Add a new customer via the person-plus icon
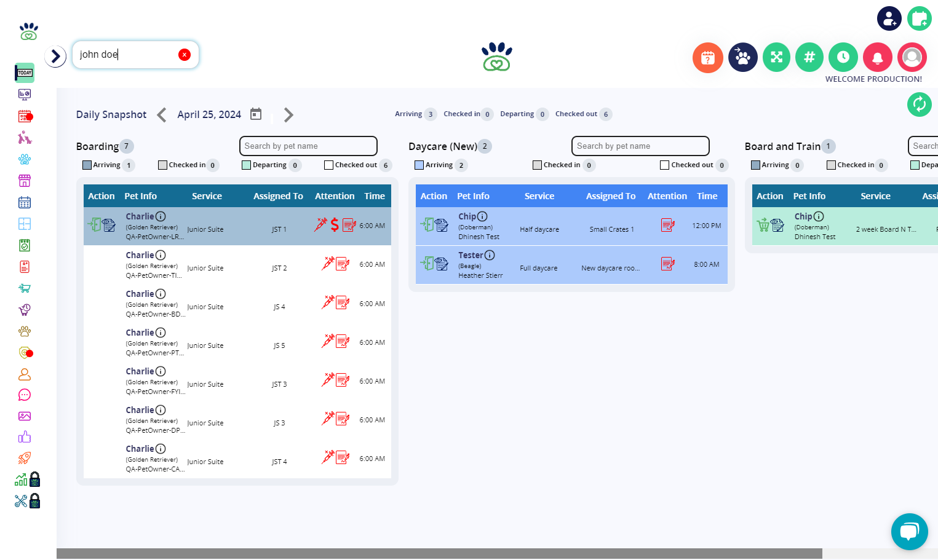The height and width of the screenshot is (560, 938). click(x=889, y=18)
